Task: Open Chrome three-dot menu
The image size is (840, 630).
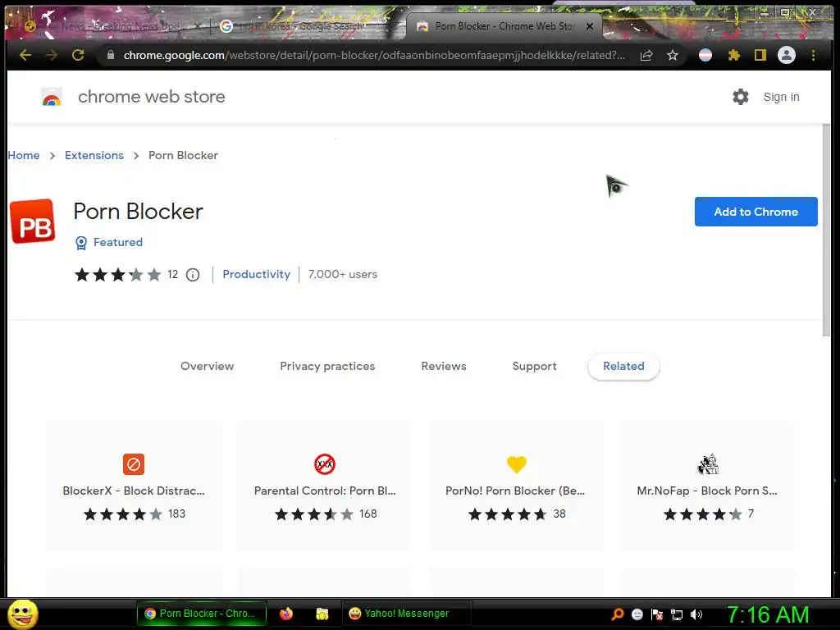Action: click(813, 55)
